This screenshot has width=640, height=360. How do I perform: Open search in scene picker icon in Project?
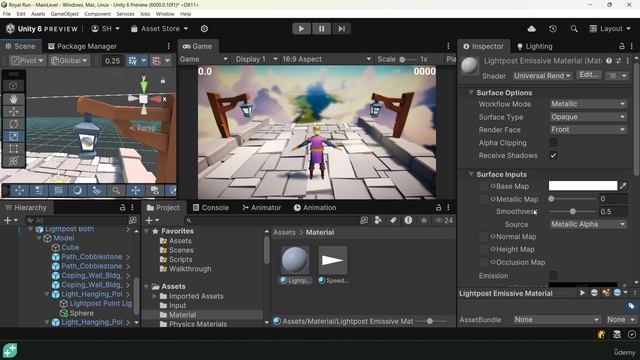[363, 220]
